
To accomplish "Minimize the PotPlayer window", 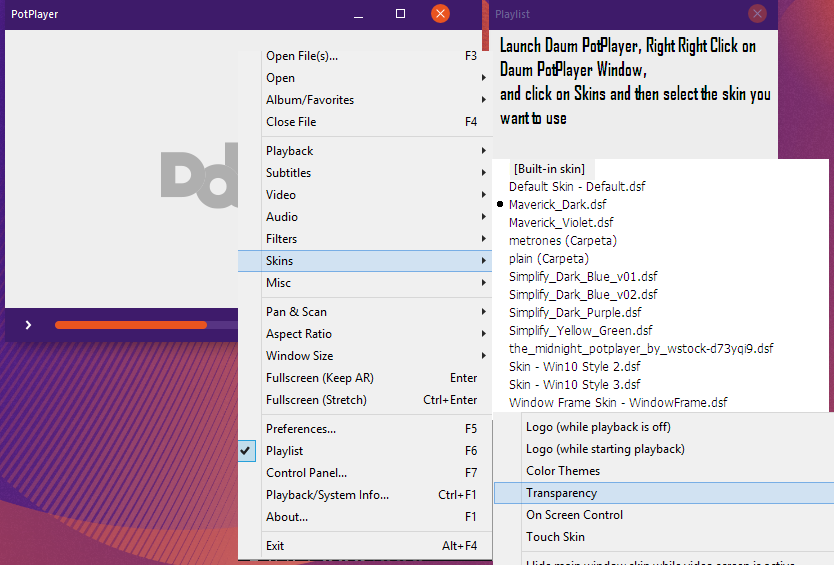I will [x=362, y=14].
